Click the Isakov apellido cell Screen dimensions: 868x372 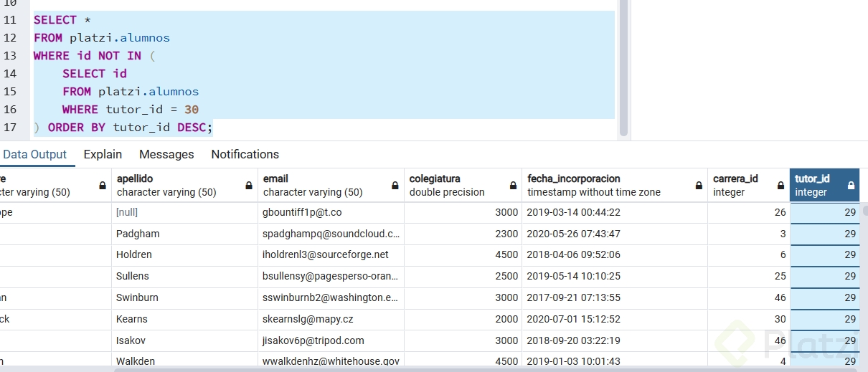tap(185, 341)
